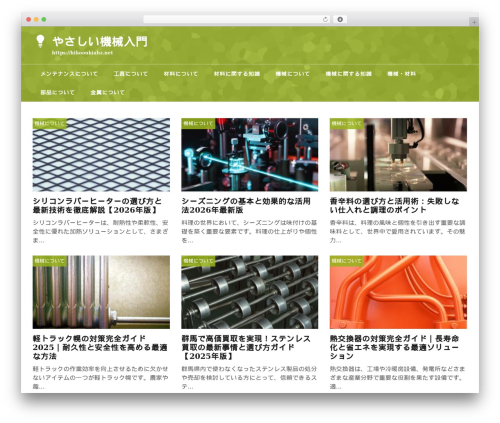Open the 材料に関する知識 menu item
The height and width of the screenshot is (423, 500).
pos(237,74)
